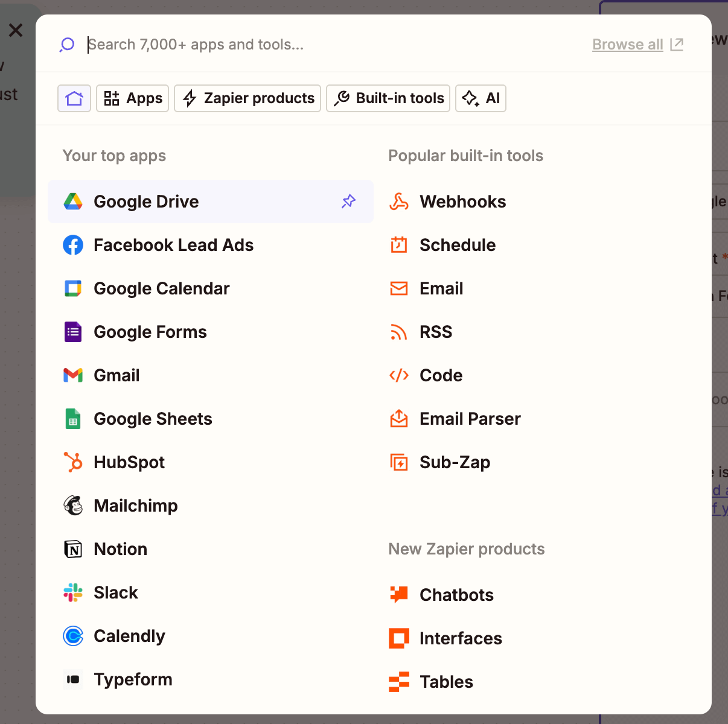Select Google Drive from your top apps
728x724 pixels.
coord(146,202)
